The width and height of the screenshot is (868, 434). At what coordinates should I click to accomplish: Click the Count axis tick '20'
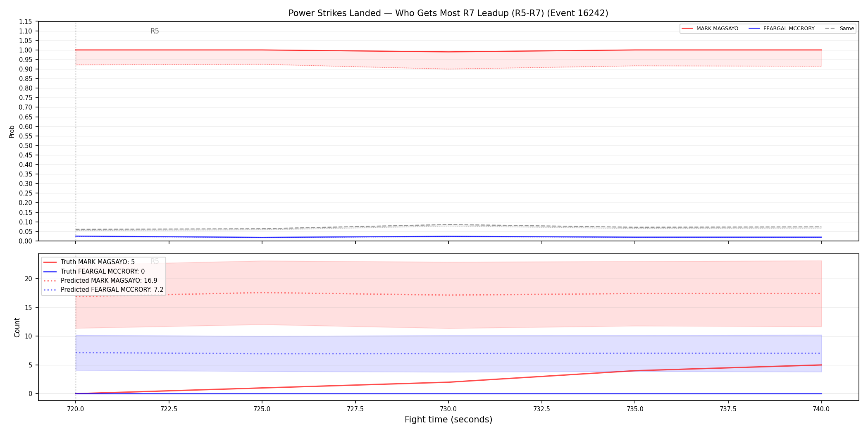(29, 279)
